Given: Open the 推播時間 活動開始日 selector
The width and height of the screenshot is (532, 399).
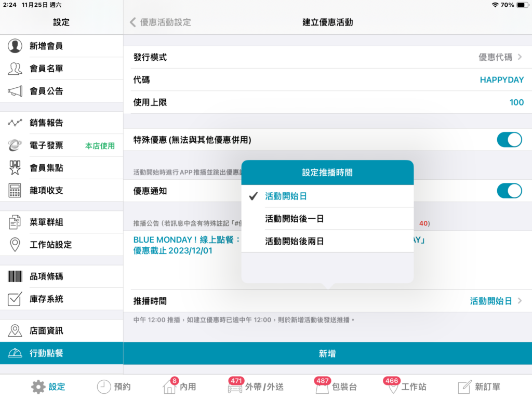Looking at the screenshot, I should pyautogui.click(x=328, y=301).
